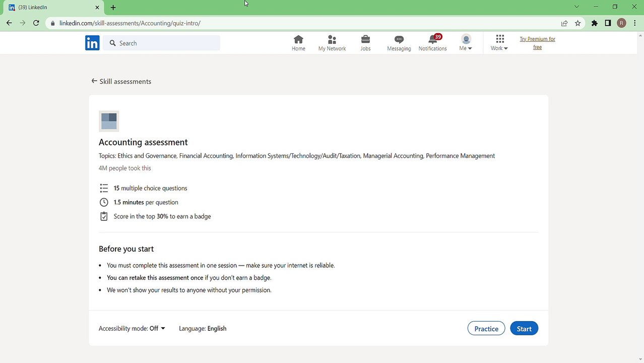The image size is (644, 363).
Task: Open Messaging chat icon
Action: [399, 40]
